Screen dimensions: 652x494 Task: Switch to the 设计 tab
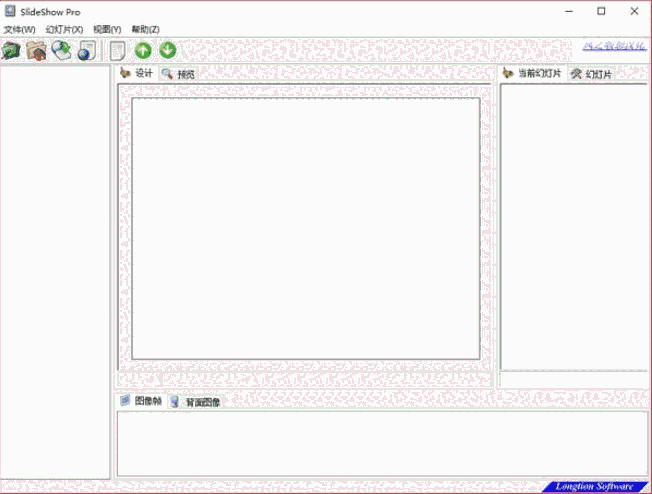click(x=137, y=74)
